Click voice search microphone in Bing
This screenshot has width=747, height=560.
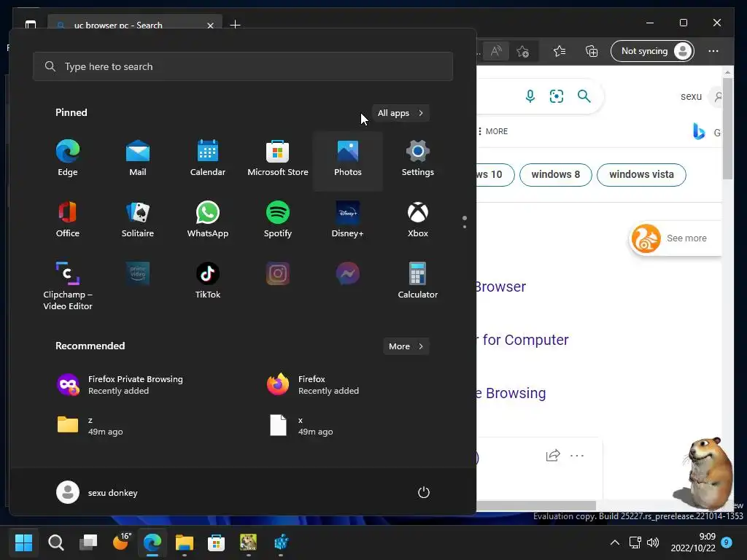pyautogui.click(x=530, y=96)
